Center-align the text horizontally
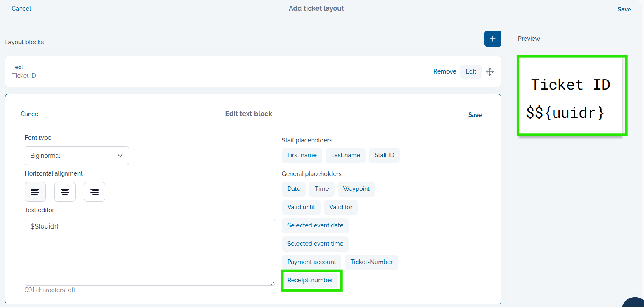Screen dimensions: 644x307 point(65,192)
